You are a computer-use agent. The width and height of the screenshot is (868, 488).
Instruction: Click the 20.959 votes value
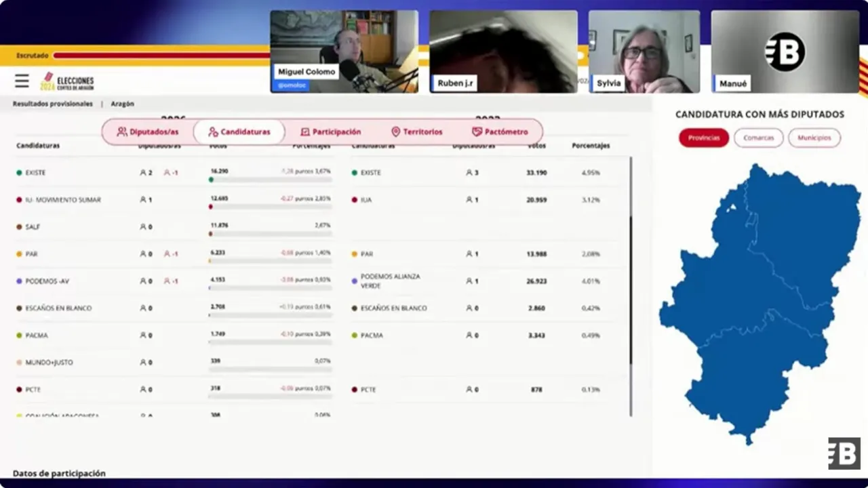536,200
